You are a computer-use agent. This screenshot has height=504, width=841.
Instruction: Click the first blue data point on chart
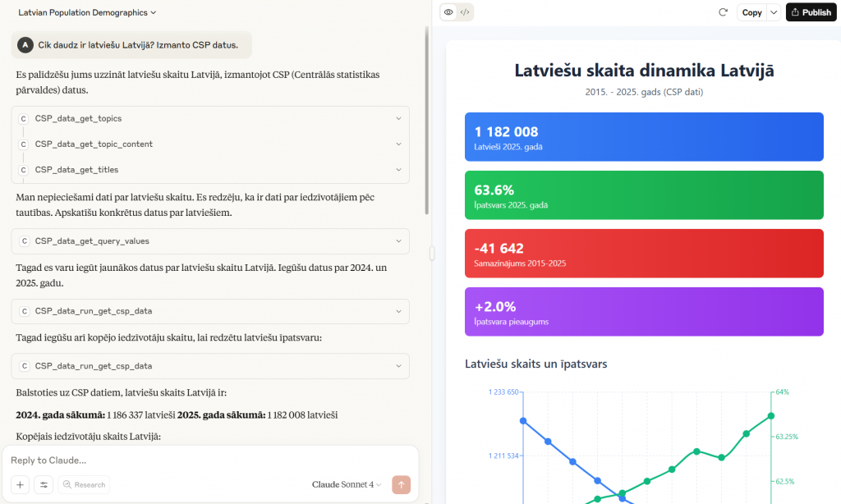(x=523, y=421)
